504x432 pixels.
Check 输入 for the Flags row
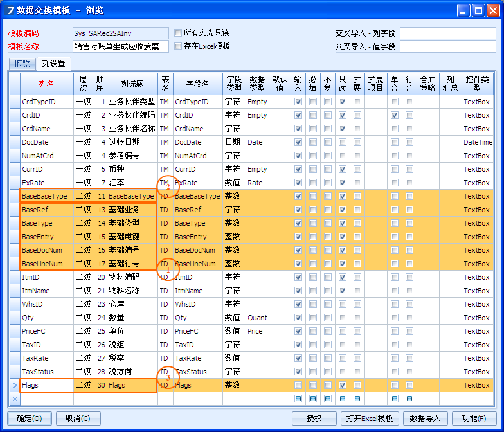tap(298, 385)
